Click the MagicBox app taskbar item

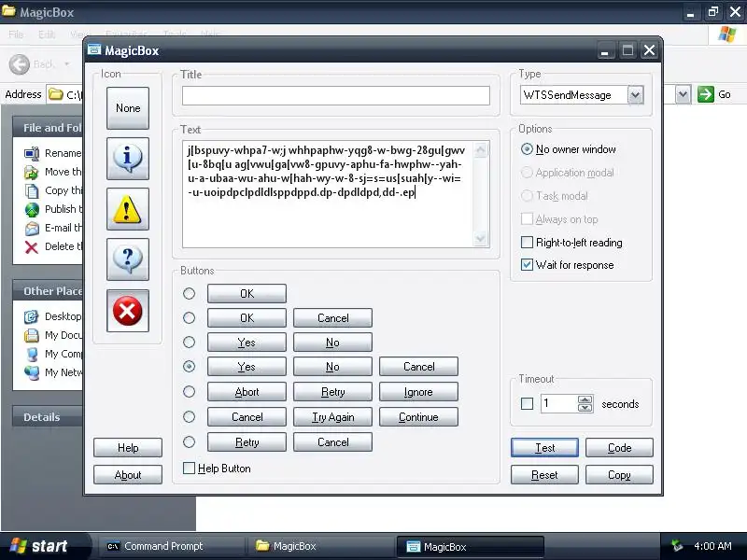[x=470, y=547]
